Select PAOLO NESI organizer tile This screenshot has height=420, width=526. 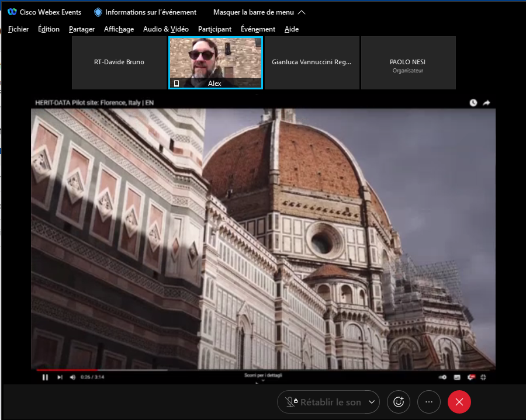pos(409,63)
